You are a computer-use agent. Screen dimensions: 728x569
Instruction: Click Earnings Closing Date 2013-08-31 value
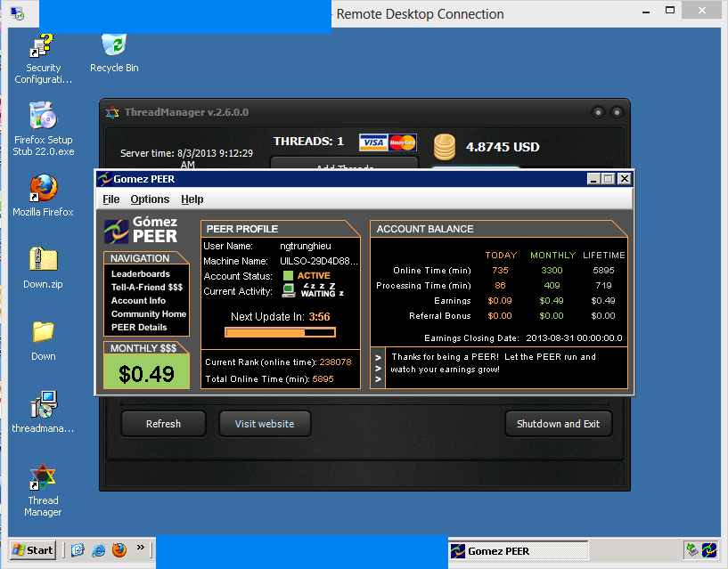coord(574,337)
